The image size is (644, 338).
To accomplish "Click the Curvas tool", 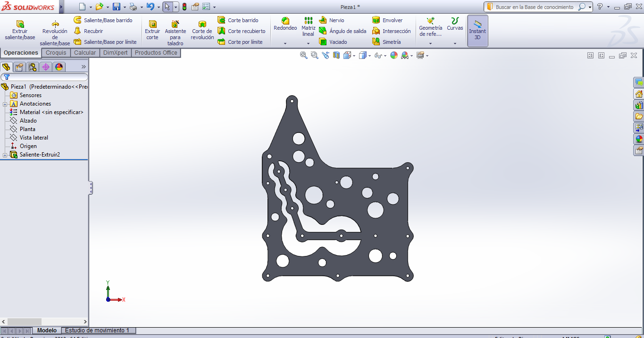I will click(x=455, y=24).
